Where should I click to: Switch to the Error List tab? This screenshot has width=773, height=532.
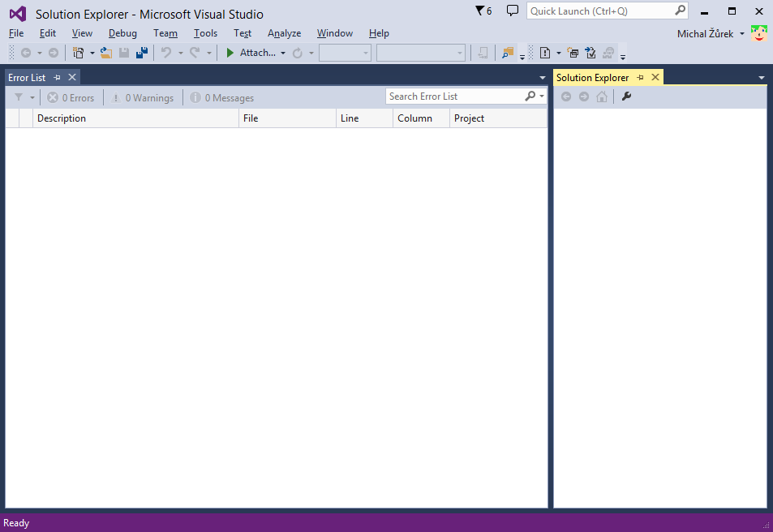(27, 77)
